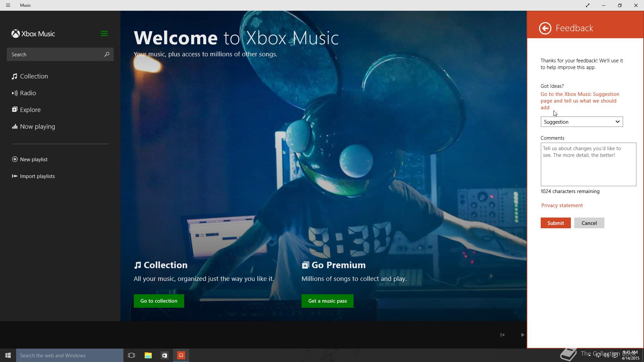
Task: Select Import playlists
Action: tap(33, 176)
